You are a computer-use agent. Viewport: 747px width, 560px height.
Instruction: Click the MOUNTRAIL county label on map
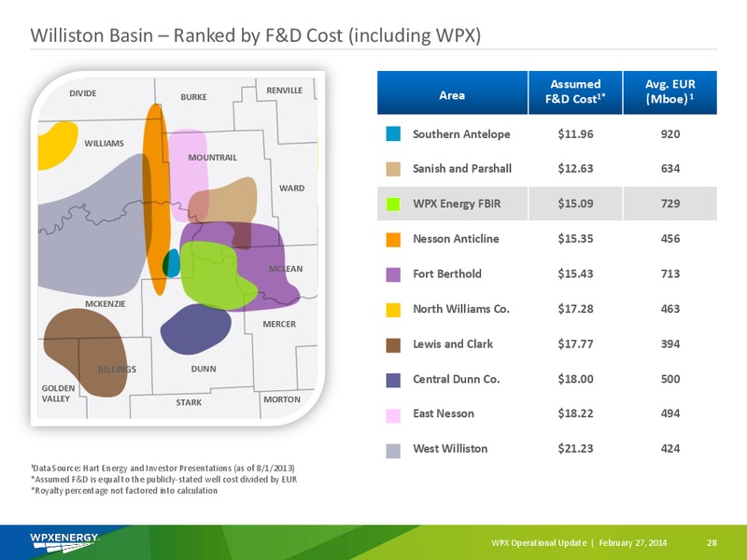213,158
